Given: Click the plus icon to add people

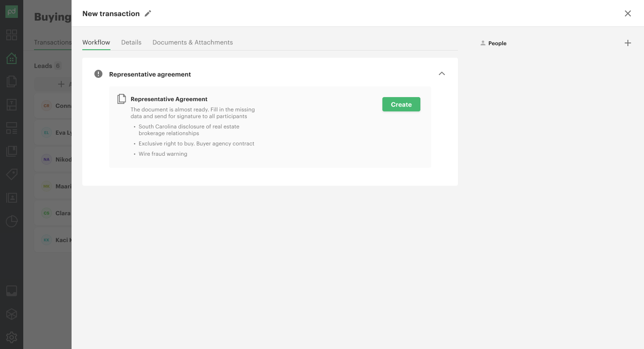Looking at the screenshot, I should (628, 43).
